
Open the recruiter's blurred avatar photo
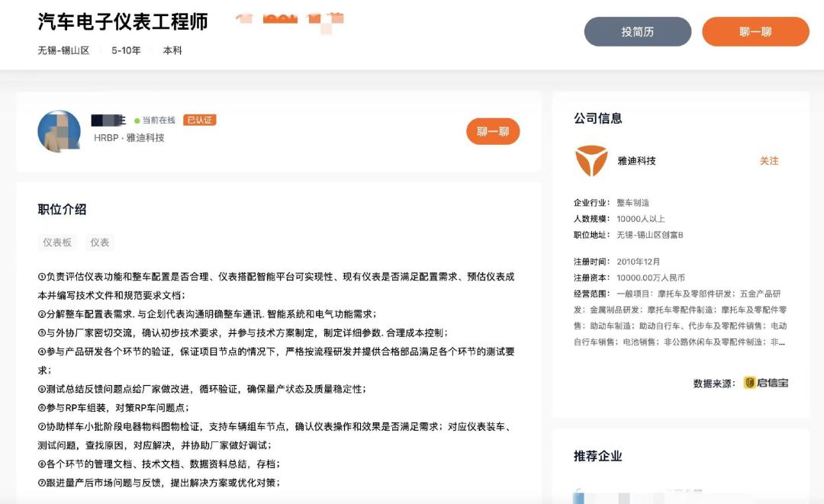coord(60,131)
